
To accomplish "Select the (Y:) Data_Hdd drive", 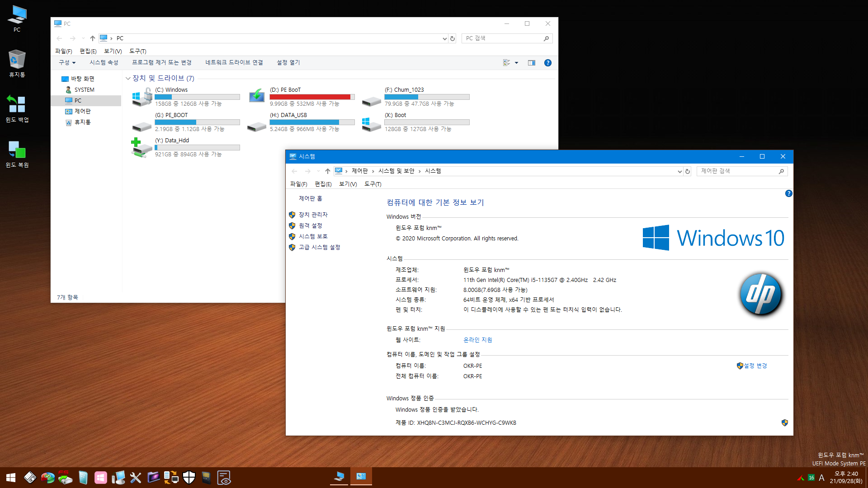I will pos(186,147).
